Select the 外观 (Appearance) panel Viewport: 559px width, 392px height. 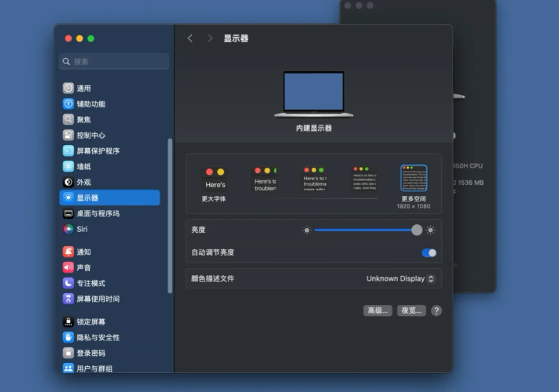(x=83, y=182)
